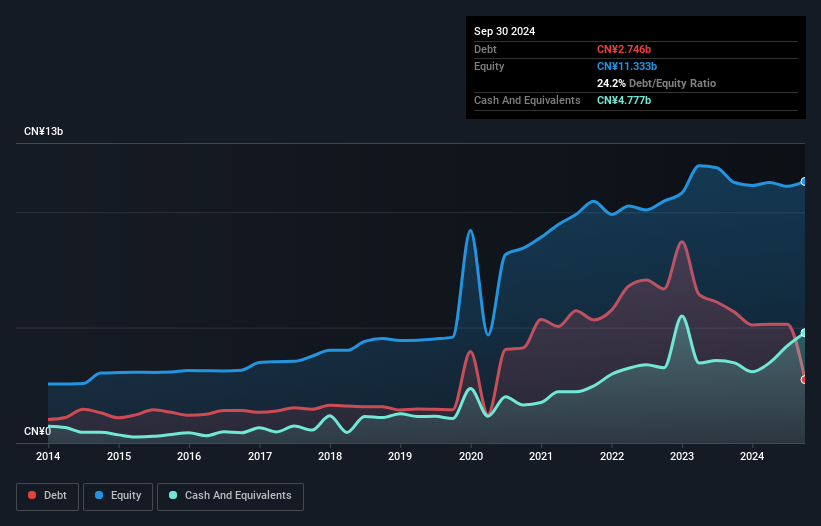Click the 2020 x-axis label

(x=471, y=456)
